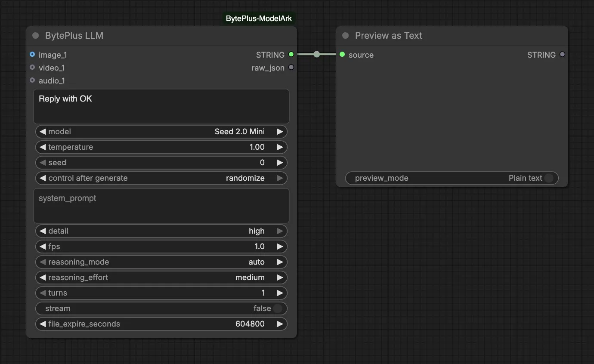Click the file_expire_seconds 604800 value
594x364 pixels.
pos(250,324)
